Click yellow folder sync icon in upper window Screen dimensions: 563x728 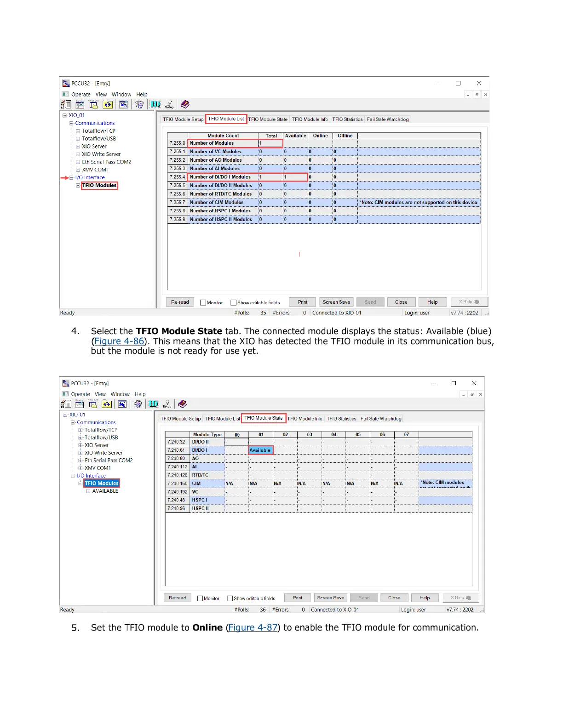[108, 105]
